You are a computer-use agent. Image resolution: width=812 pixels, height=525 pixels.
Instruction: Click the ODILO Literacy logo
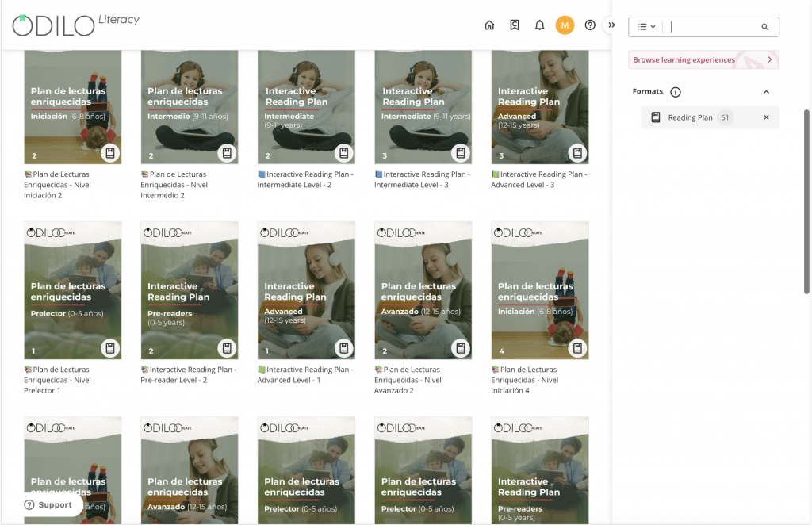click(x=75, y=25)
